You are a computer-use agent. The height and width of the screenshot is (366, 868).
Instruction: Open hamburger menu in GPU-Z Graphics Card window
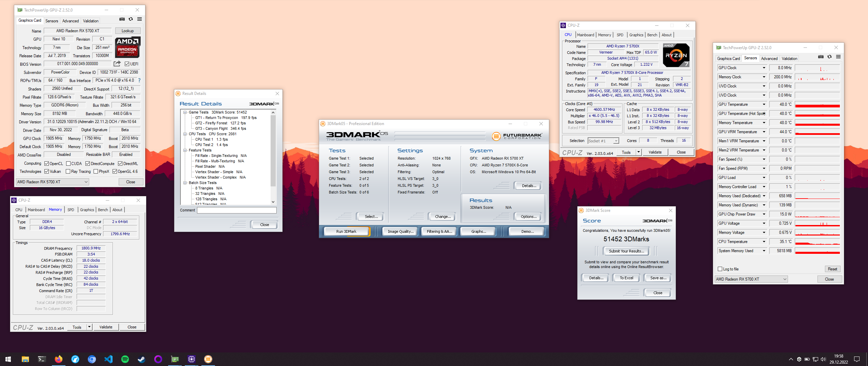point(139,19)
